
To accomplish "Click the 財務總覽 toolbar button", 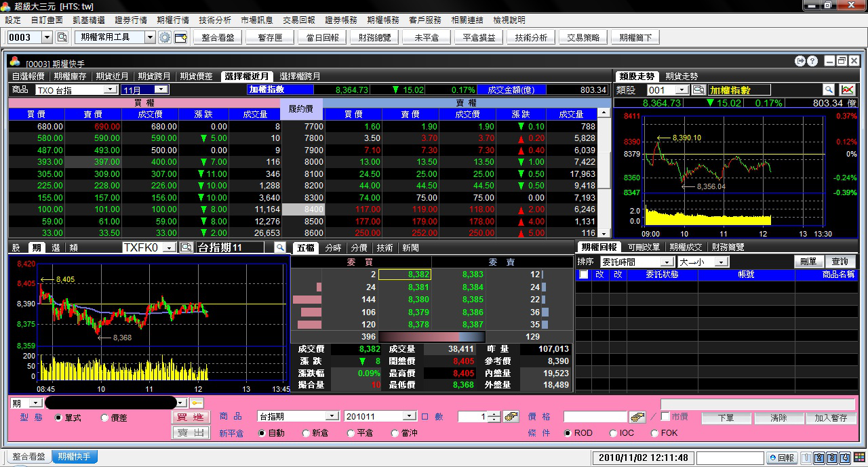I will click(375, 37).
